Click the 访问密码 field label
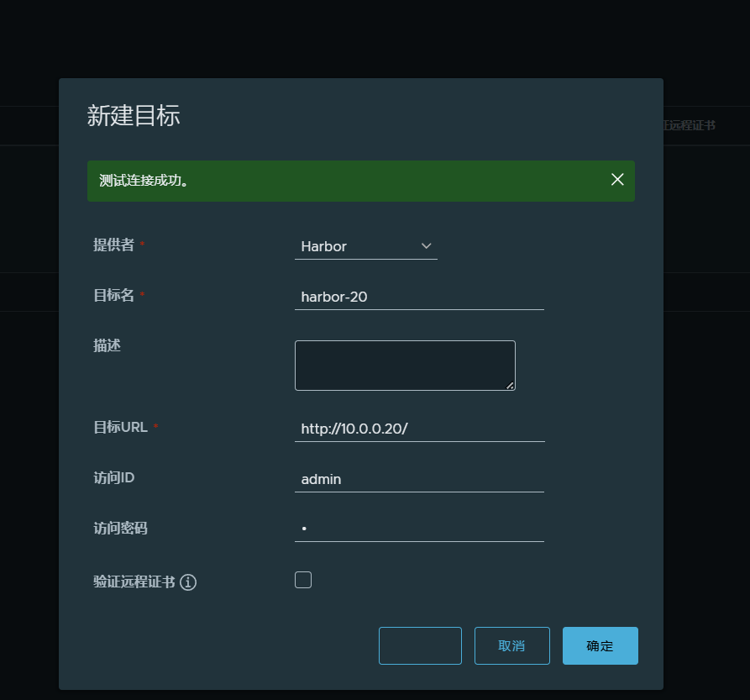This screenshot has height=700, width=750. tap(120, 528)
